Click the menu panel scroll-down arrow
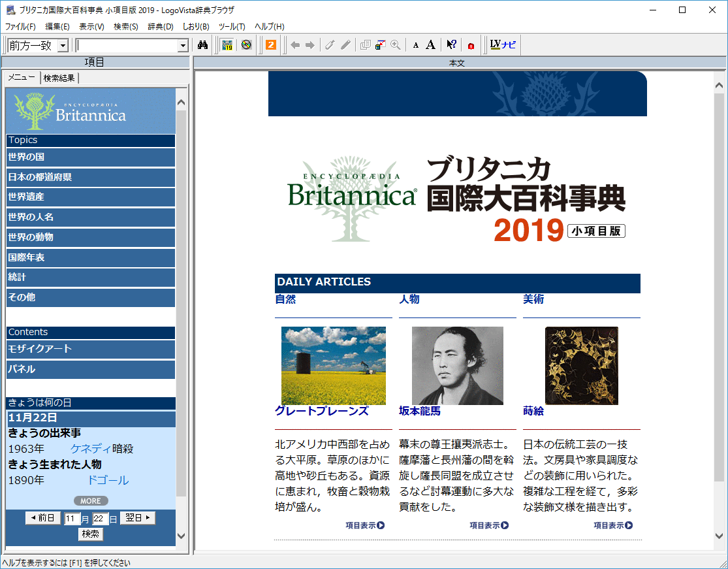728x569 pixels. (x=181, y=536)
